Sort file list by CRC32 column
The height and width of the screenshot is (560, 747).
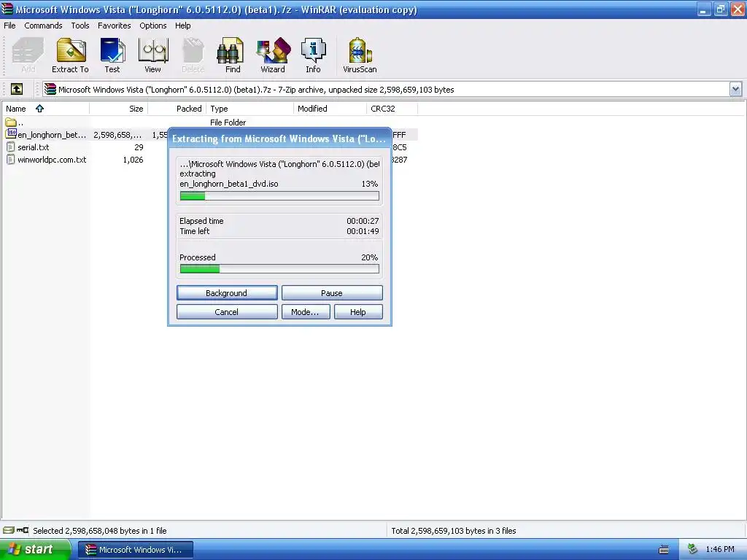point(392,109)
